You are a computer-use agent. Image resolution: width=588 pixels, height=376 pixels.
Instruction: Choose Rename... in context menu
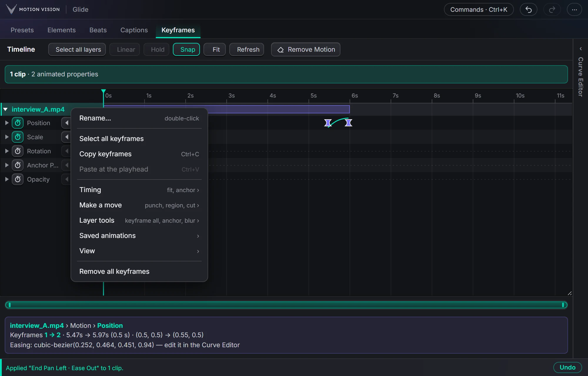pos(139,118)
